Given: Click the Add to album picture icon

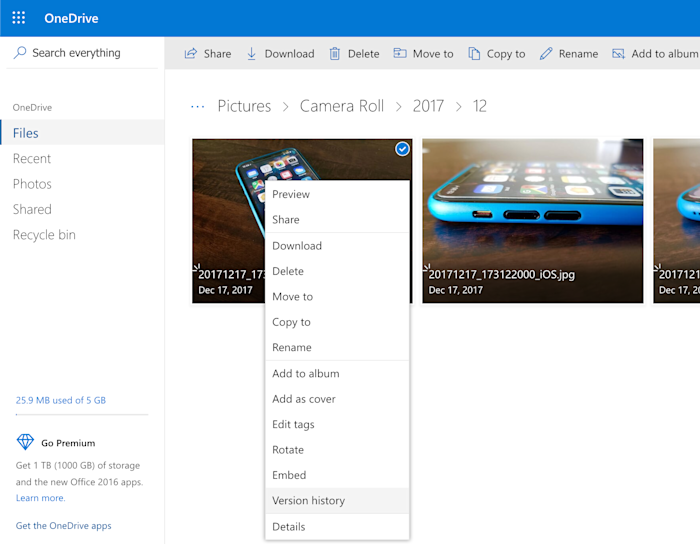Looking at the screenshot, I should tap(618, 54).
